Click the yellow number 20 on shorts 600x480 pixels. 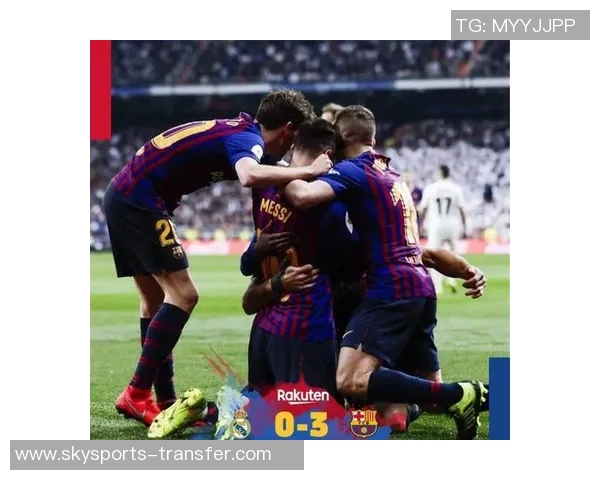click(x=166, y=232)
